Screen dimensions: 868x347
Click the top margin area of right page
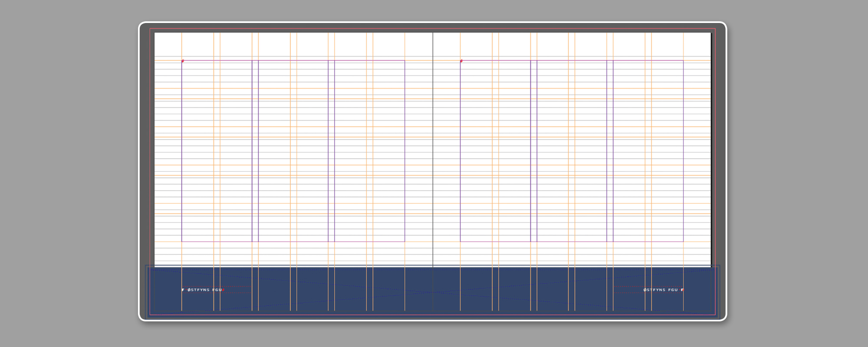point(572,46)
